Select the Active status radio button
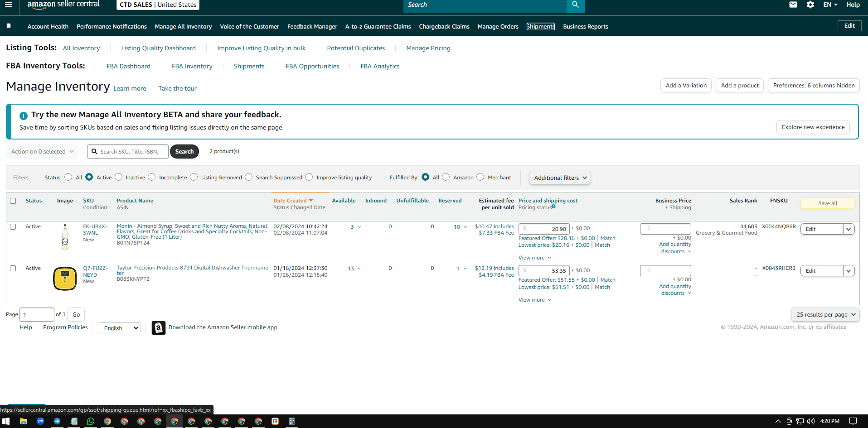 point(89,177)
